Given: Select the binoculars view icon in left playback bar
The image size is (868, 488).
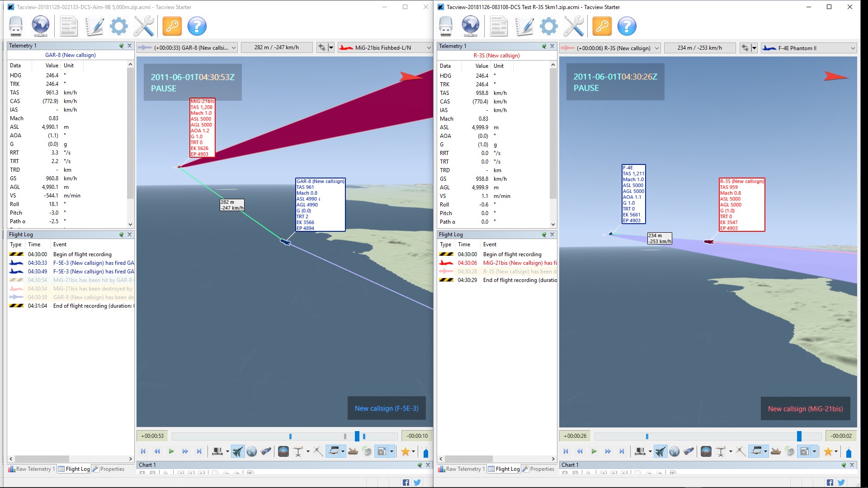Looking at the screenshot, I should (x=266, y=451).
